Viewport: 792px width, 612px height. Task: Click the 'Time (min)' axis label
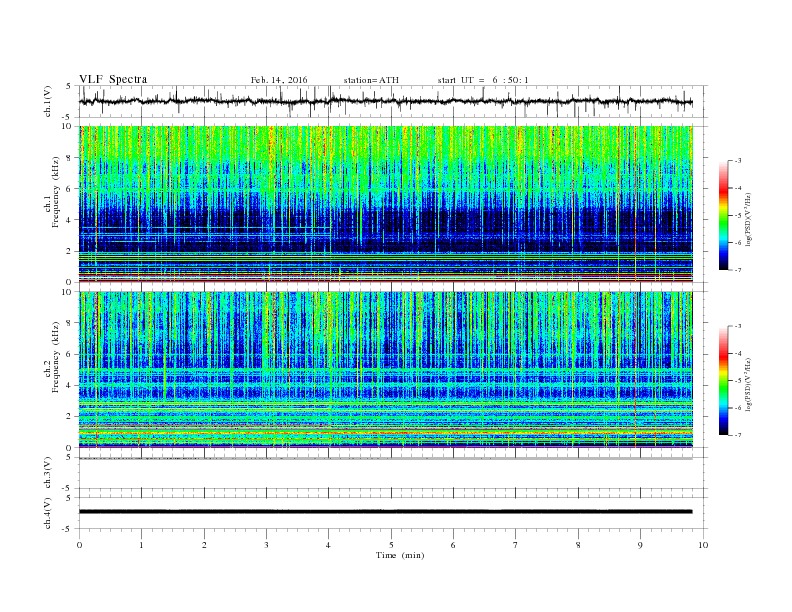pyautogui.click(x=400, y=555)
